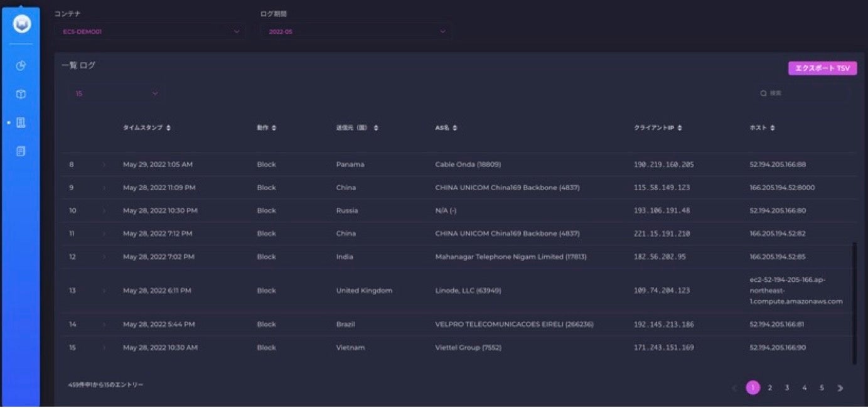Open the cube container icon in sidebar
The width and height of the screenshot is (868, 408).
click(21, 94)
